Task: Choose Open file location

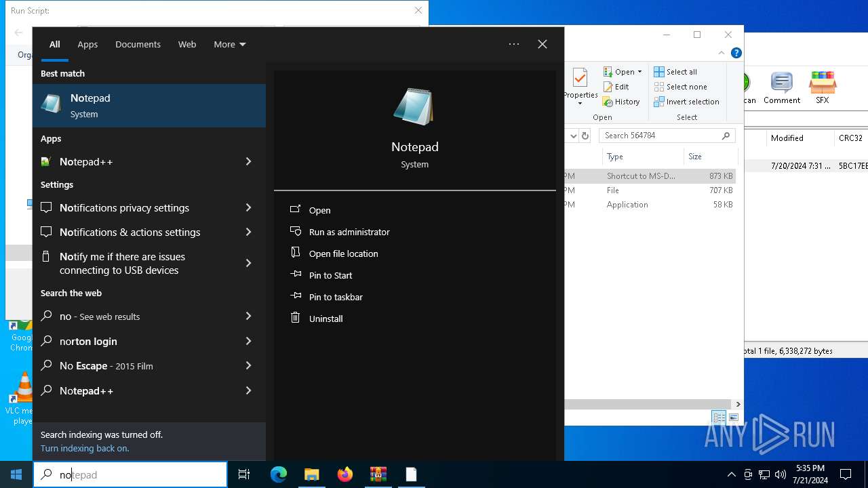Action: (x=344, y=253)
